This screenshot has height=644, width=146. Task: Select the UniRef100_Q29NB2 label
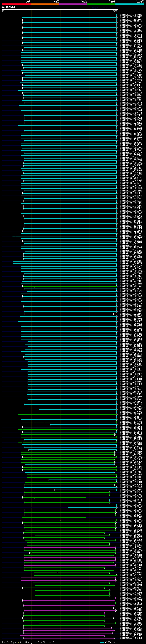pos(131,261)
